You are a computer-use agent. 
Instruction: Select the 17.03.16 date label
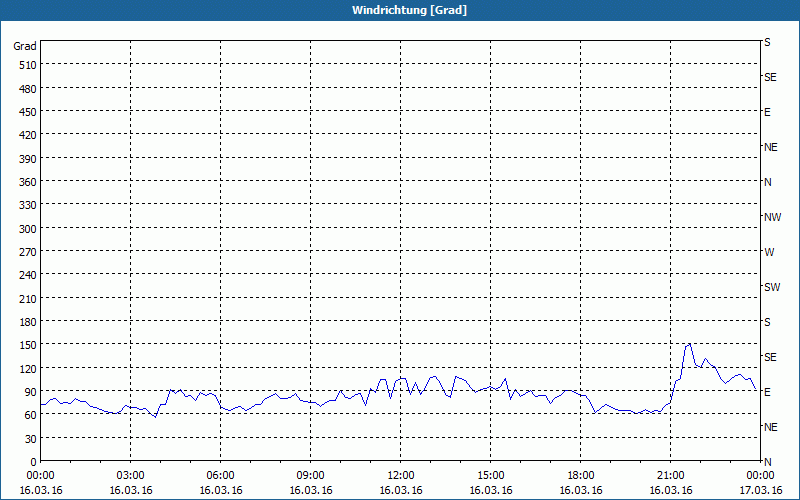click(761, 490)
